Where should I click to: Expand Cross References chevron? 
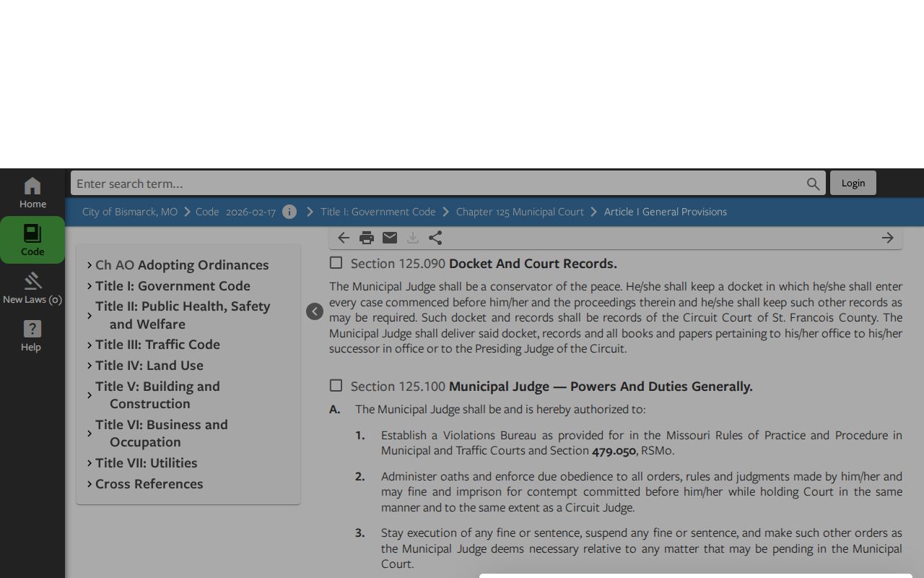point(90,484)
